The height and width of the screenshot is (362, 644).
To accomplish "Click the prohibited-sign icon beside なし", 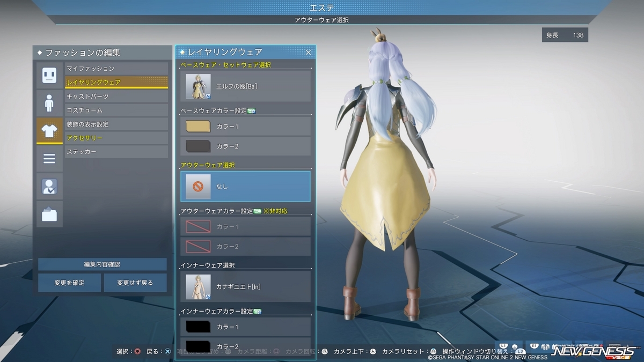I will coord(198,187).
